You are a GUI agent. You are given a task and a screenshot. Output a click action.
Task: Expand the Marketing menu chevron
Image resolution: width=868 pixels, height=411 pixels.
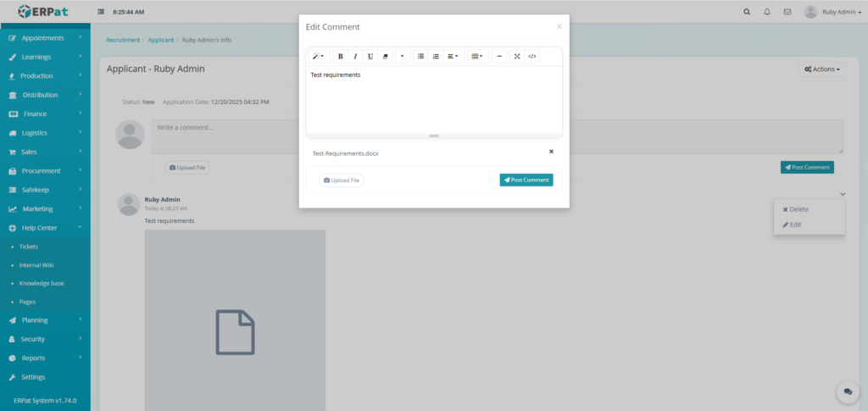pyautogui.click(x=81, y=208)
